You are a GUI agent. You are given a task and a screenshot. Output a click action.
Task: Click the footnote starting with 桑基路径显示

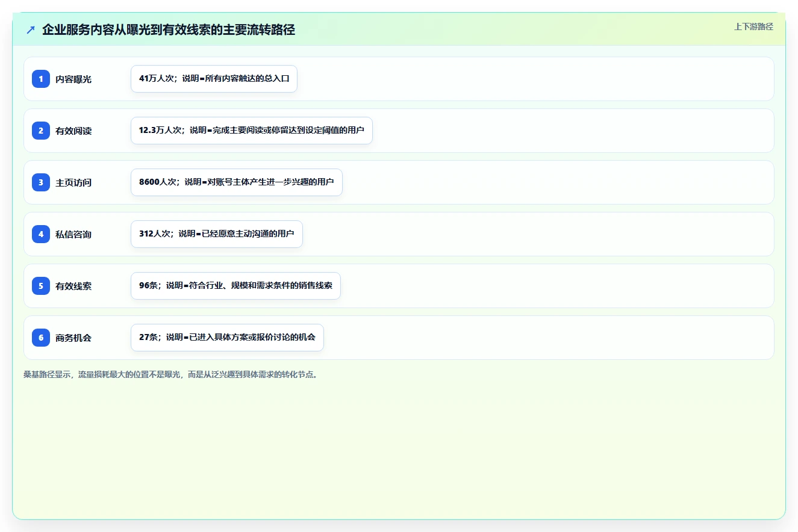click(x=170, y=374)
